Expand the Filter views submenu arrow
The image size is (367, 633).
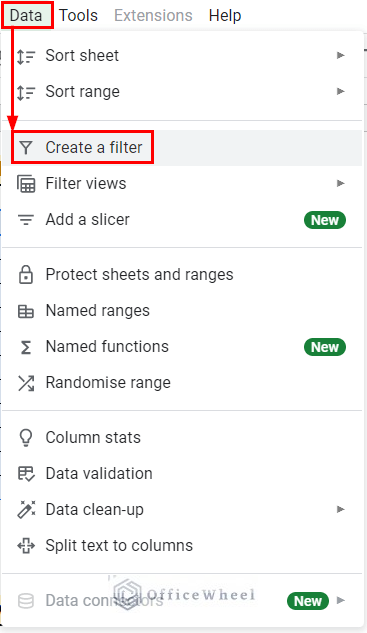tap(341, 184)
